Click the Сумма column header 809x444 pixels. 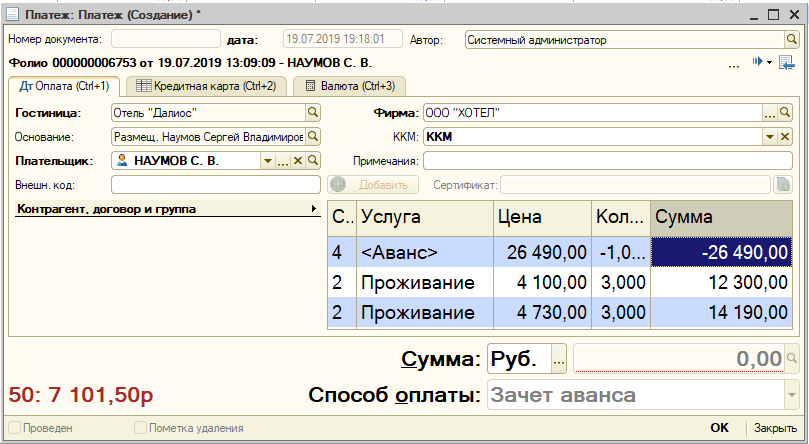(721, 217)
